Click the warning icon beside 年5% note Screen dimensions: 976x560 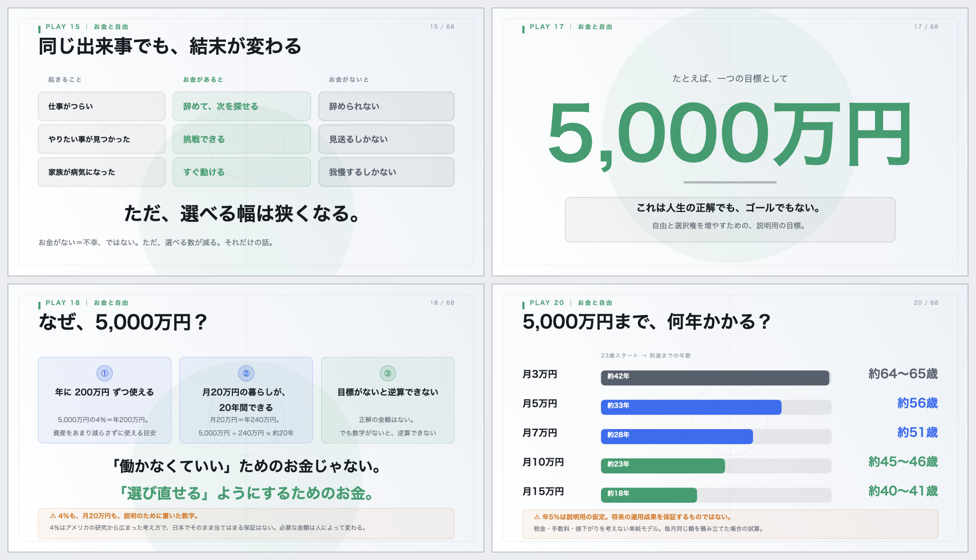537,517
